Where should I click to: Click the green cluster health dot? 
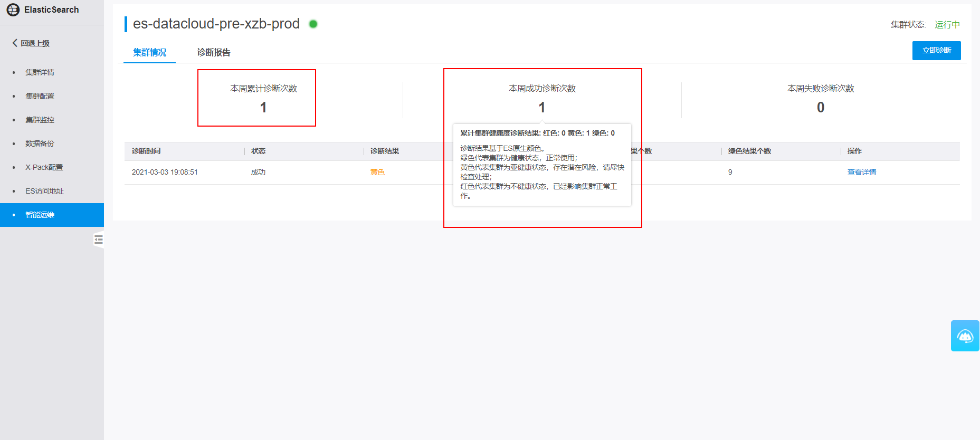[x=313, y=24]
